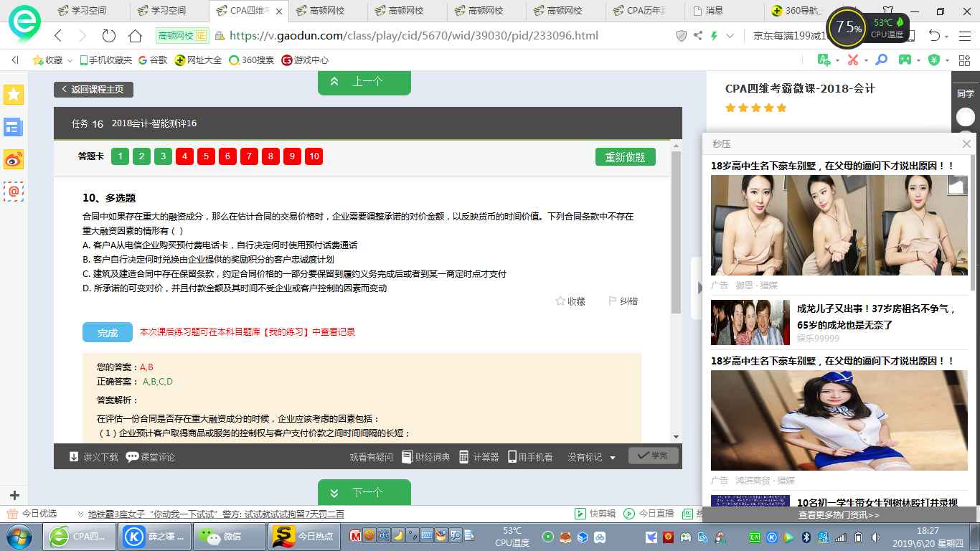This screenshot has height=551, width=980.
Task: Collapse the bookmarks bar with the arrow icon
Action: [x=15, y=60]
